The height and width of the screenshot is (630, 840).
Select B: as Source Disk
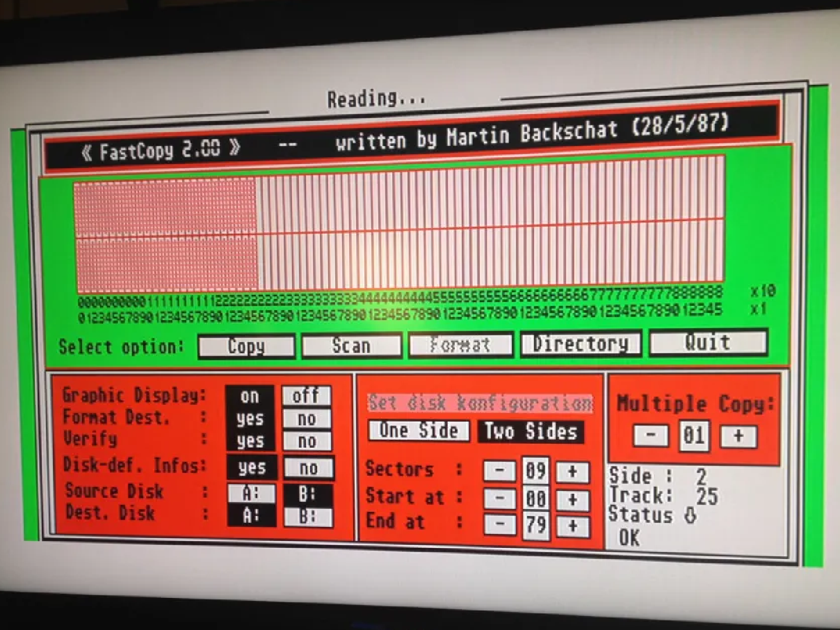[308, 494]
